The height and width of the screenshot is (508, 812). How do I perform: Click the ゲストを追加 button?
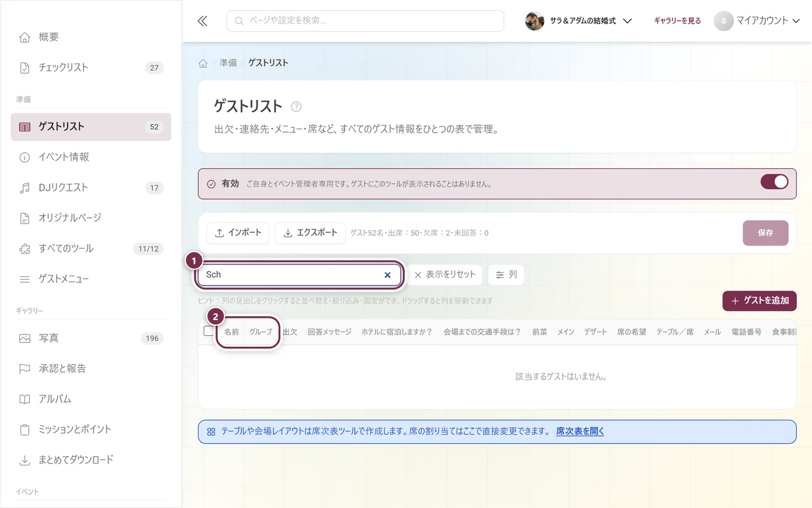click(760, 301)
